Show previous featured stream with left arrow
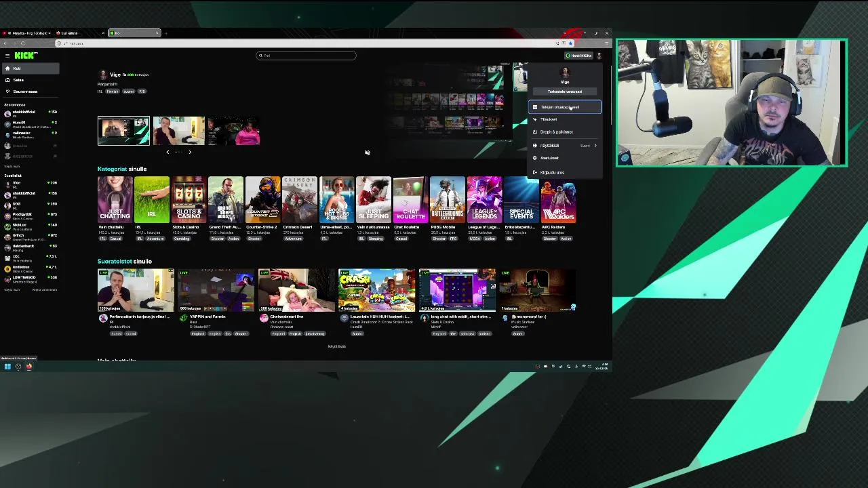 tap(168, 152)
